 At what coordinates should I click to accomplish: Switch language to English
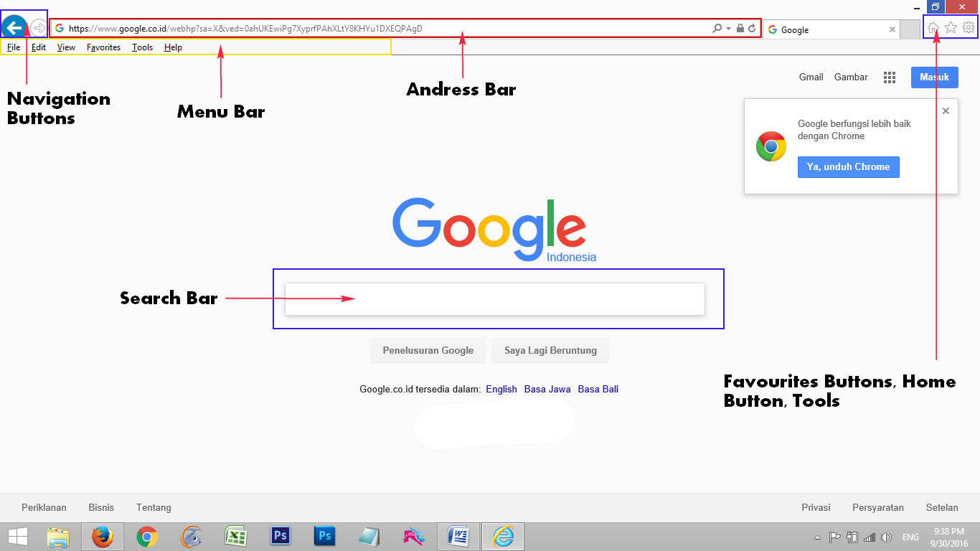(501, 389)
